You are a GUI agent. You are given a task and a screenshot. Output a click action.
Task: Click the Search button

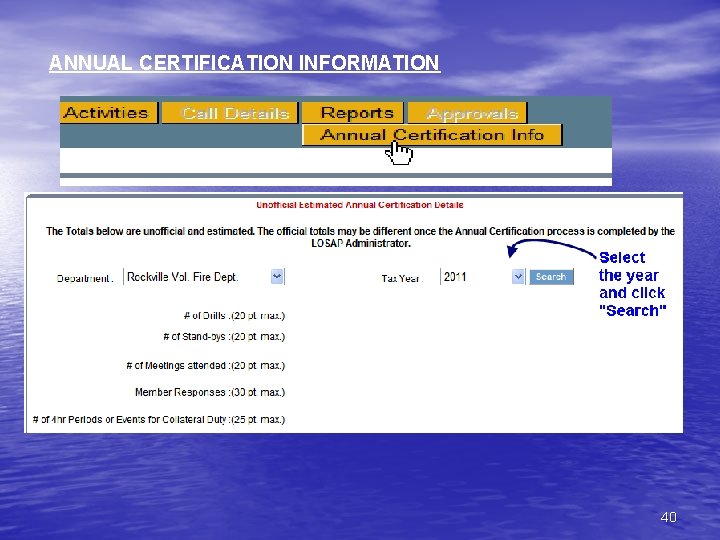pyautogui.click(x=551, y=277)
